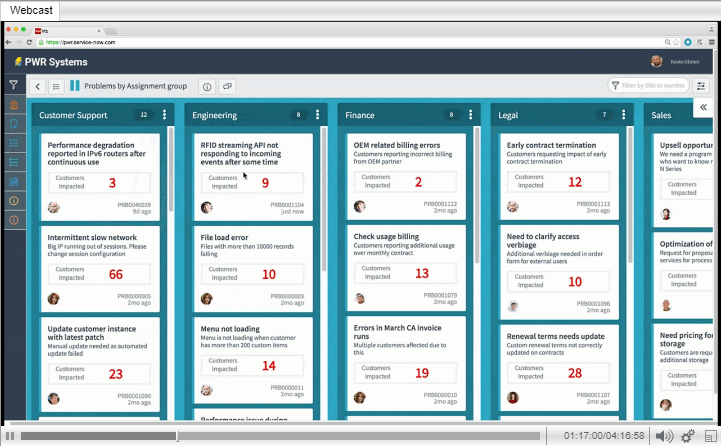The width and height of the screenshot is (721, 446).
Task: Click the assignee avatar on PRB0001122 card
Action: [x=360, y=206]
